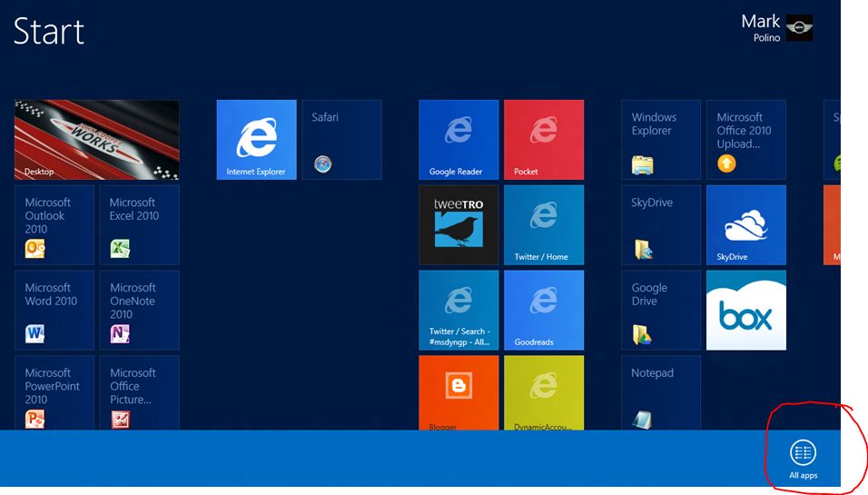Viewport: 868px width, 495px height.
Task: Click the Mark Polino account picture
Action: [x=799, y=27]
